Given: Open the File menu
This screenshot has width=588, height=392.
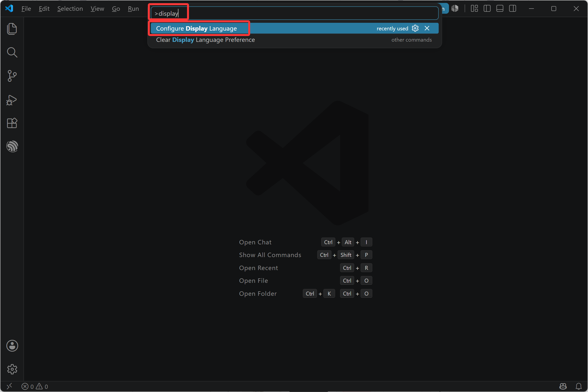Looking at the screenshot, I should point(26,9).
